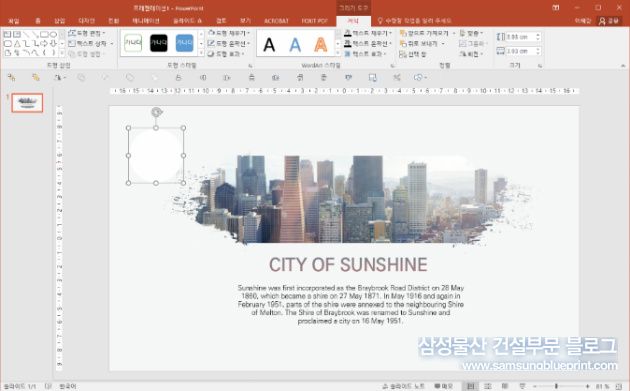Select the oval shape in shapes gallery
The height and width of the screenshot is (391, 630).
pos(54,35)
